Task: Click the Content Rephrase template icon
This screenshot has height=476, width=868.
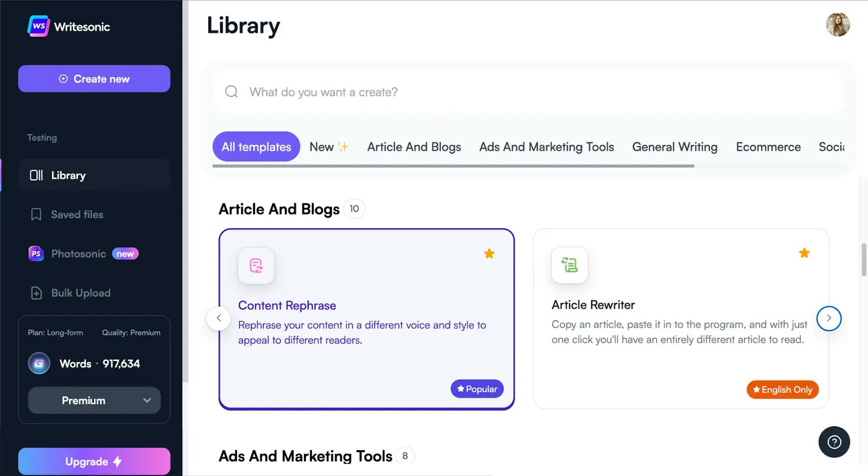Action: coord(256,266)
